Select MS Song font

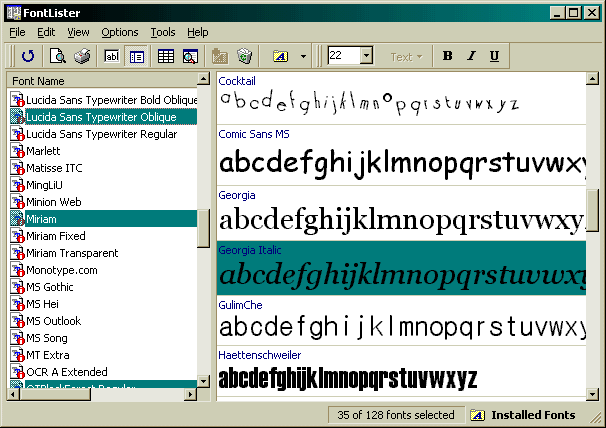(x=47, y=338)
